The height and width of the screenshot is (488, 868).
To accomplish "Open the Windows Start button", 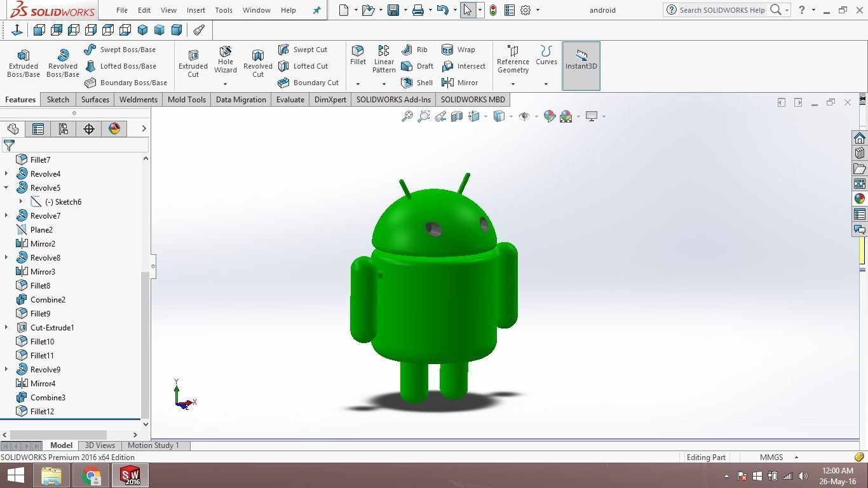I will 16,475.
